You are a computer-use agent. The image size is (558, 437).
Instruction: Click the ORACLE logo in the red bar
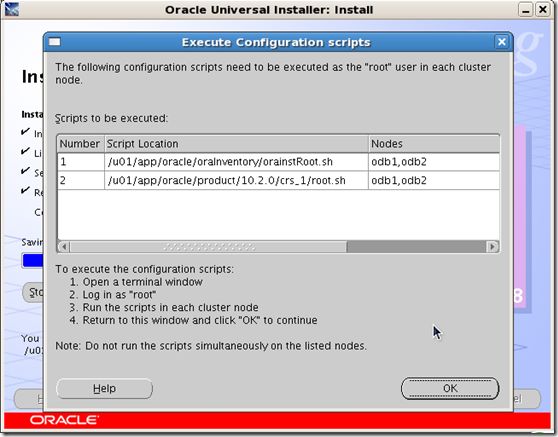pos(64,420)
